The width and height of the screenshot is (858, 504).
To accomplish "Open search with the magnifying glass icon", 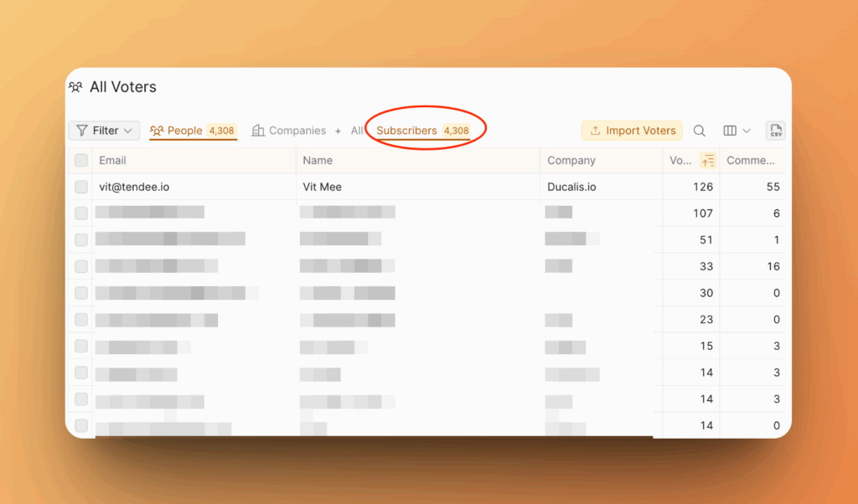I will pos(700,131).
